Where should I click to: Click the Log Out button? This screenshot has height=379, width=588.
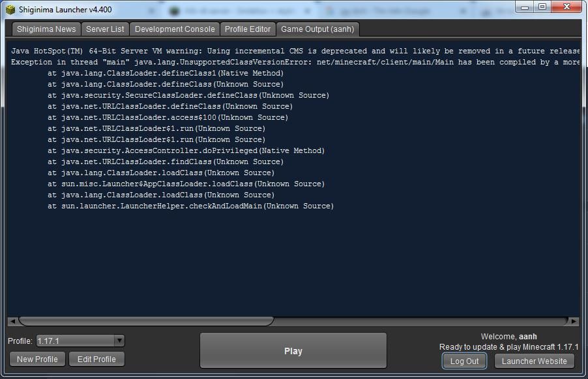tap(464, 361)
